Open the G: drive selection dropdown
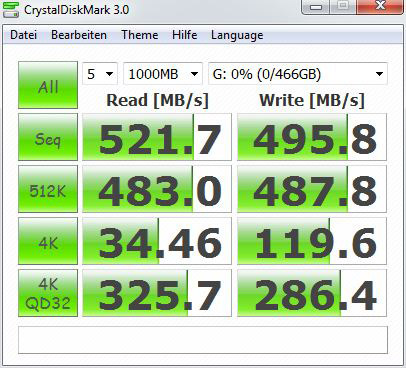This screenshot has height=368, width=406. click(x=298, y=74)
